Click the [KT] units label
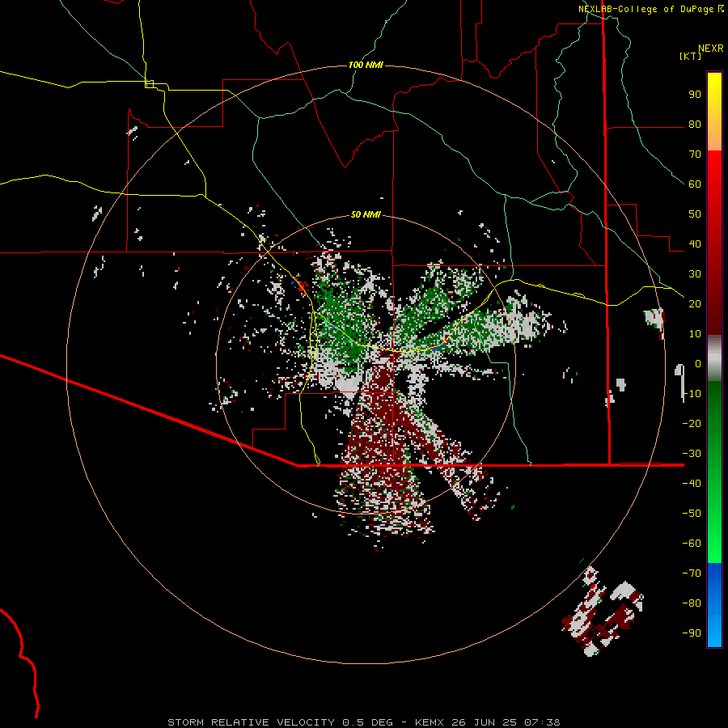The width and height of the screenshot is (728, 728). 691,56
